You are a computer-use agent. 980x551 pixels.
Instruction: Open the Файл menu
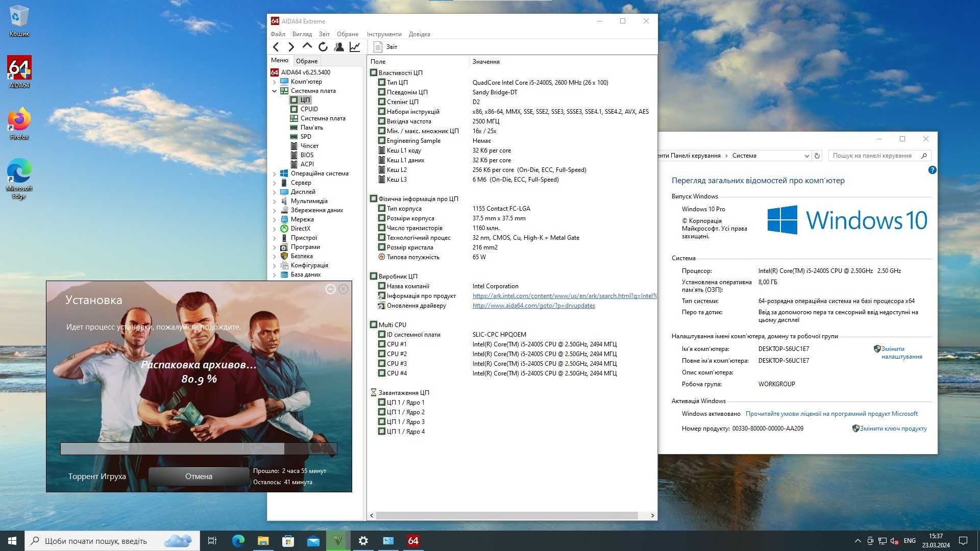click(x=278, y=34)
